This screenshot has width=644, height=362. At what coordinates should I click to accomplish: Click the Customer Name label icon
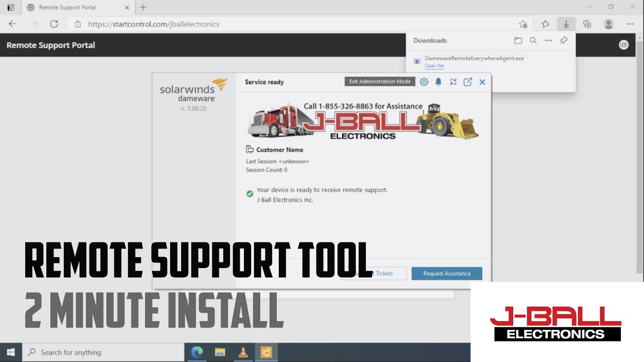pyautogui.click(x=250, y=149)
